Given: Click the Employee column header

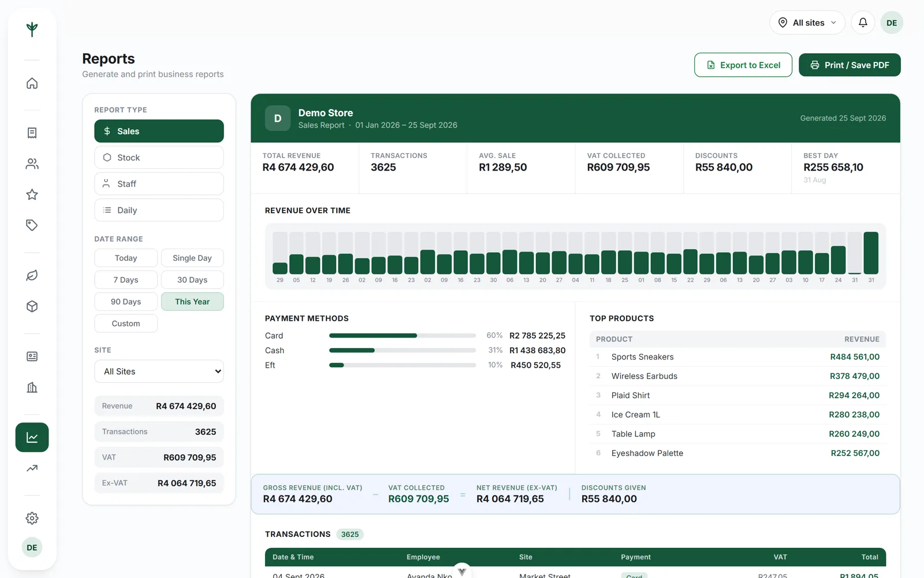Looking at the screenshot, I should pos(423,557).
